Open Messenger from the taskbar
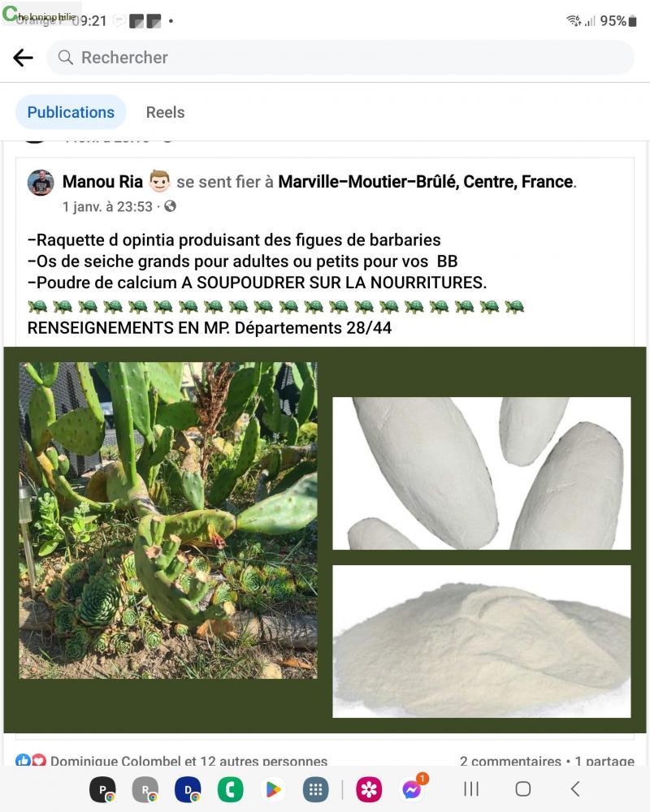Viewport: 650px width, 812px height. tap(412, 789)
